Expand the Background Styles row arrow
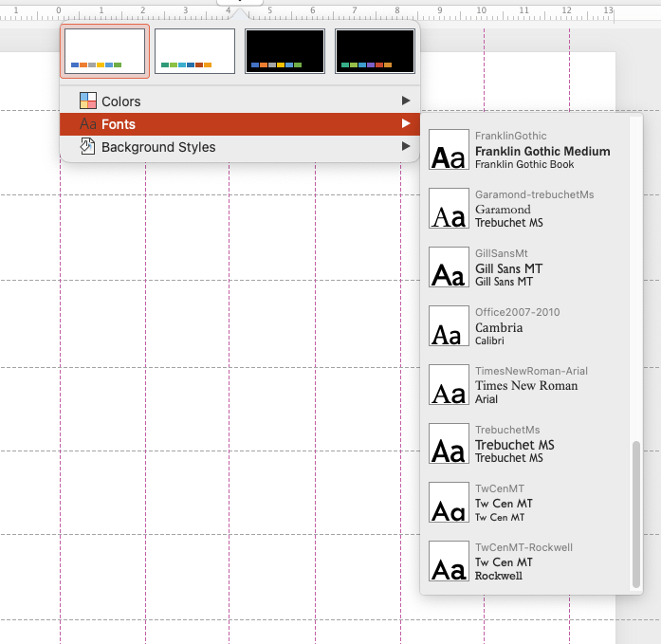Viewport: 661px width, 644px height. [406, 146]
